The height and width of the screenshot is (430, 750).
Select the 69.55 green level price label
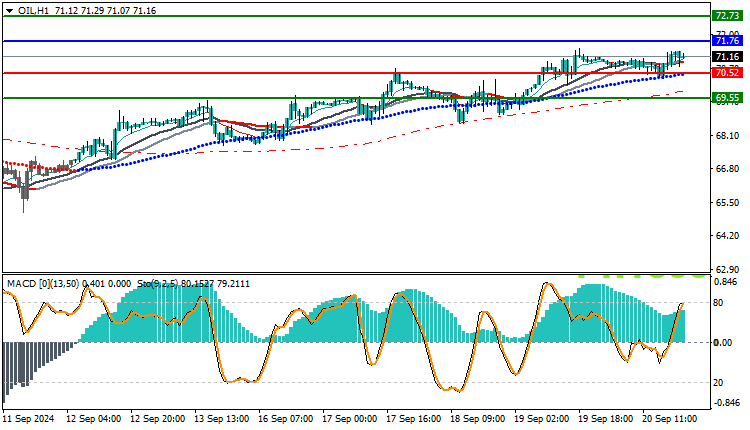pos(727,98)
